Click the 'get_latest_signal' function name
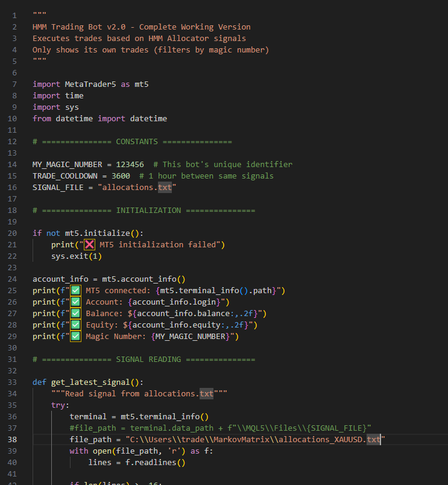This screenshot has height=485, width=448. (90, 382)
